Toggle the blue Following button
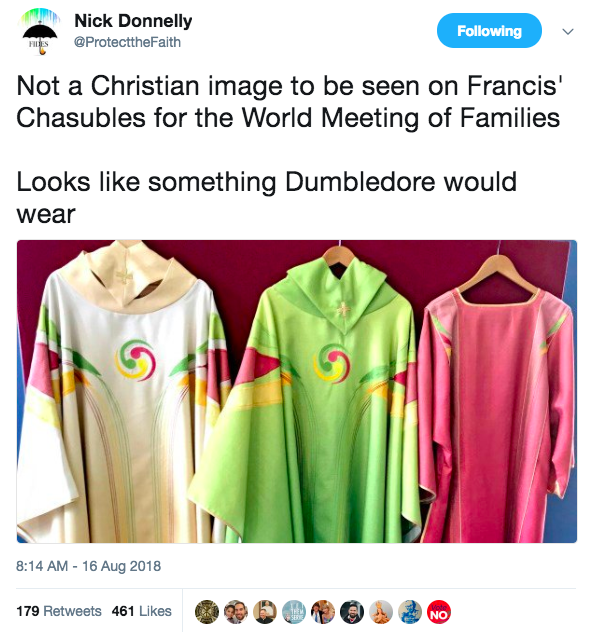Image resolution: width=597 pixels, height=632 pixels. point(489,31)
